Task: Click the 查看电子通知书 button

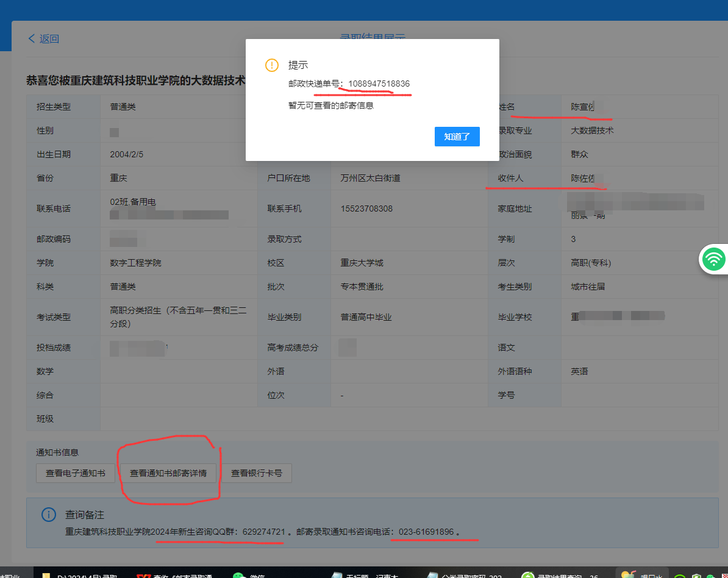Action: tap(76, 473)
